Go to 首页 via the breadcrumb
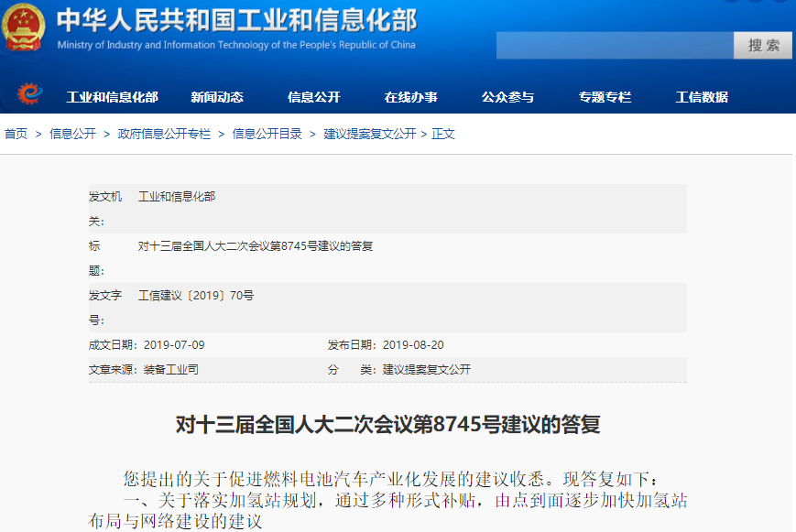 tap(16, 133)
